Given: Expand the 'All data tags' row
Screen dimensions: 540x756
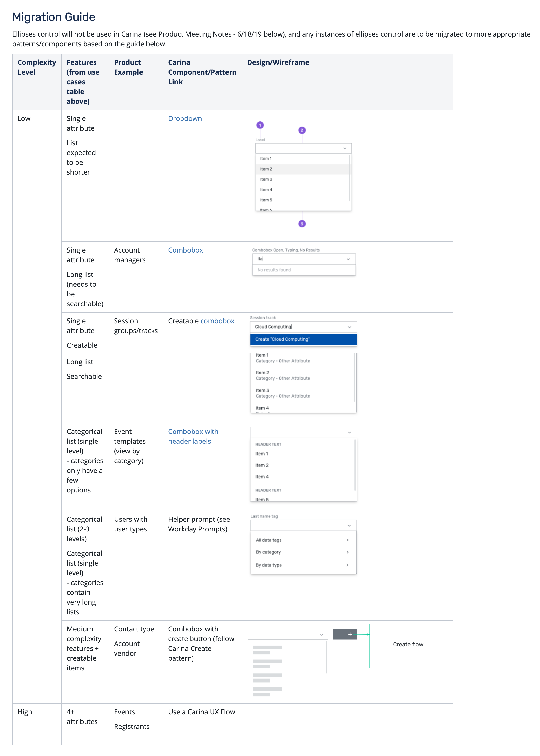Looking at the screenshot, I should [x=303, y=540].
